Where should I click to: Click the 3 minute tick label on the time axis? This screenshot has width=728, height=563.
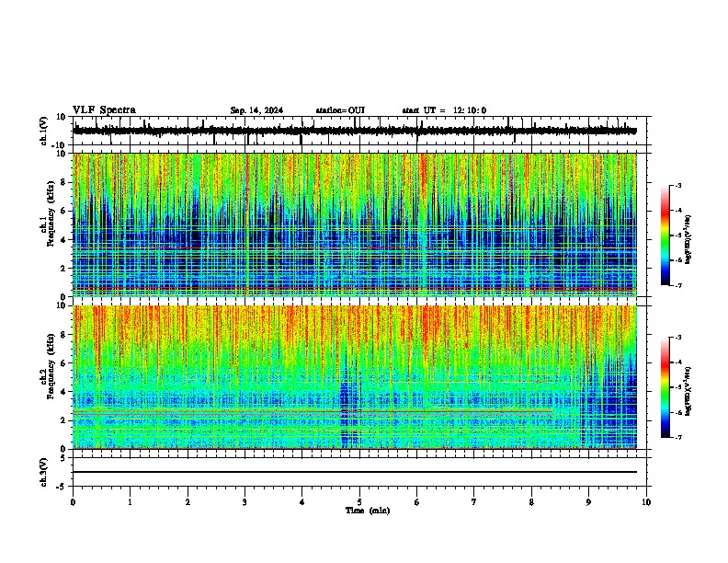pyautogui.click(x=245, y=502)
